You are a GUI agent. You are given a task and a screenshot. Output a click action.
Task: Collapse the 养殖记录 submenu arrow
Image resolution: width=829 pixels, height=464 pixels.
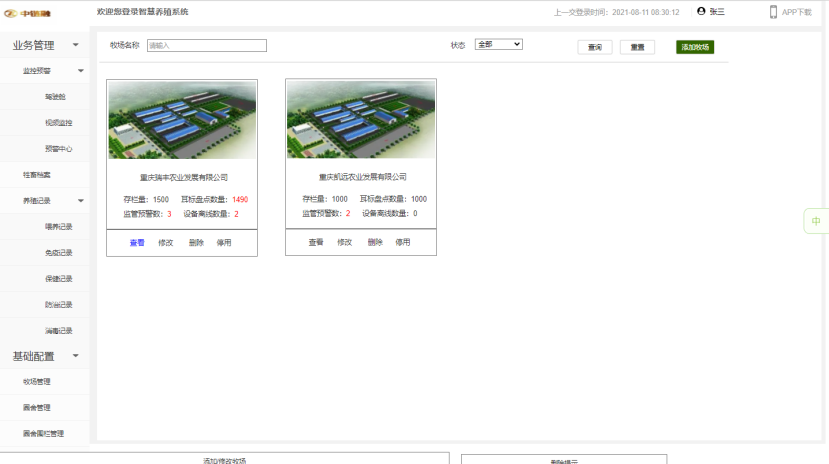(81, 200)
